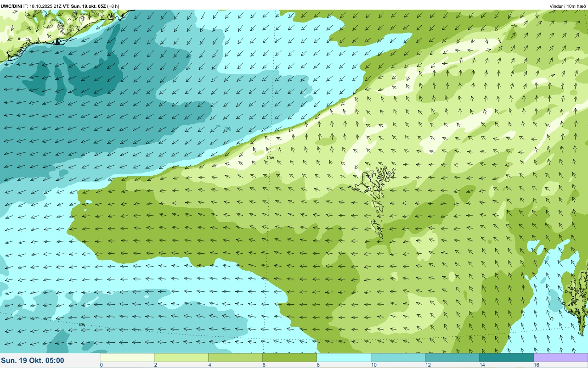Click the light green 2–4 legend swatch
This screenshot has width=588, height=368.
181,357
